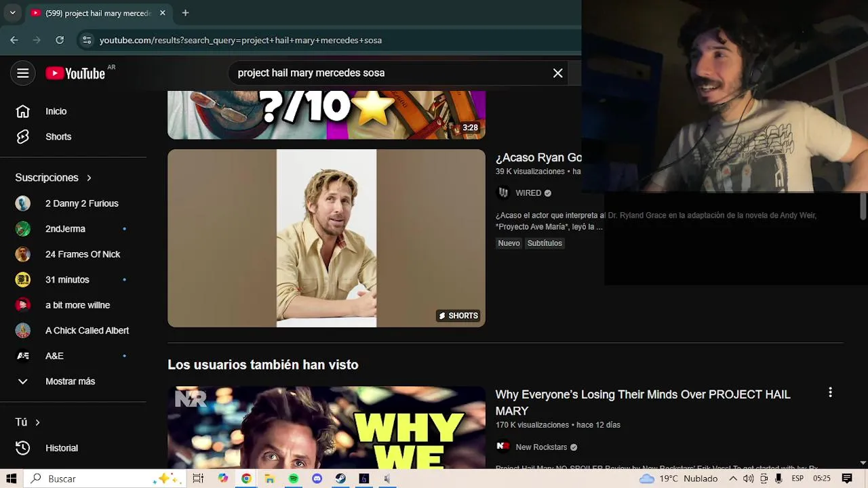
Task: Reload the page with the refresh button
Action: pos(60,40)
